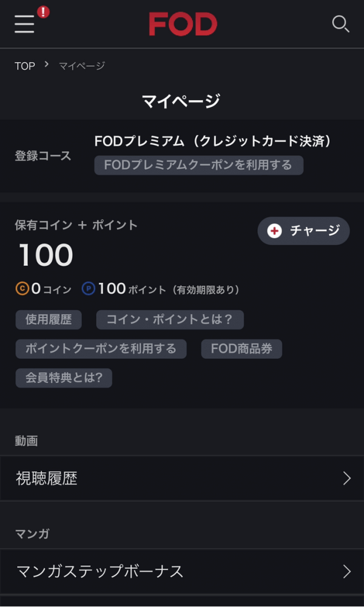Select ポイントクーポンを利用する
Image resolution: width=364 pixels, height=607 pixels.
coord(101,348)
